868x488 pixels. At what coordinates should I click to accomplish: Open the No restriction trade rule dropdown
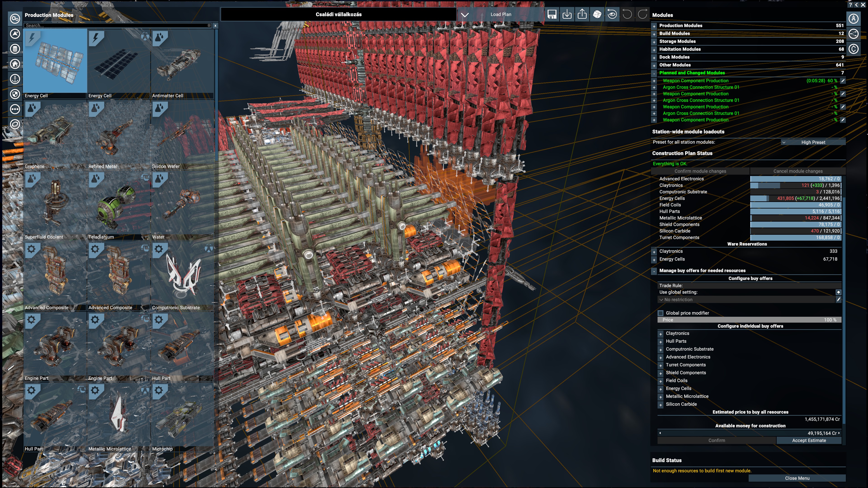coord(746,300)
